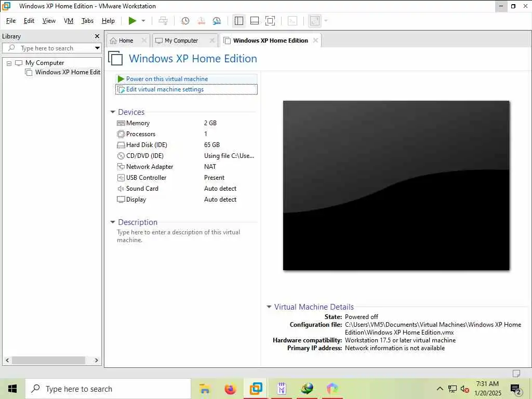Click the Send Ctrl+Alt+Del toolbar icon
This screenshot has height=399, width=532.
(x=163, y=21)
